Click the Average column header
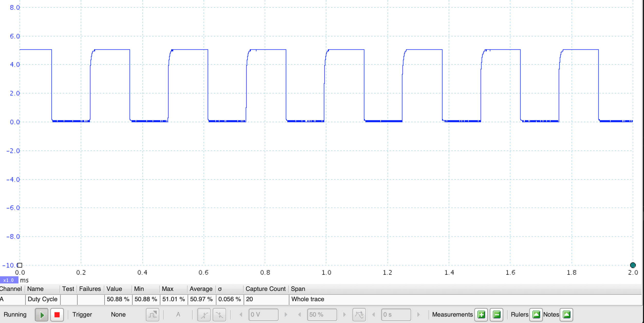 coord(201,289)
